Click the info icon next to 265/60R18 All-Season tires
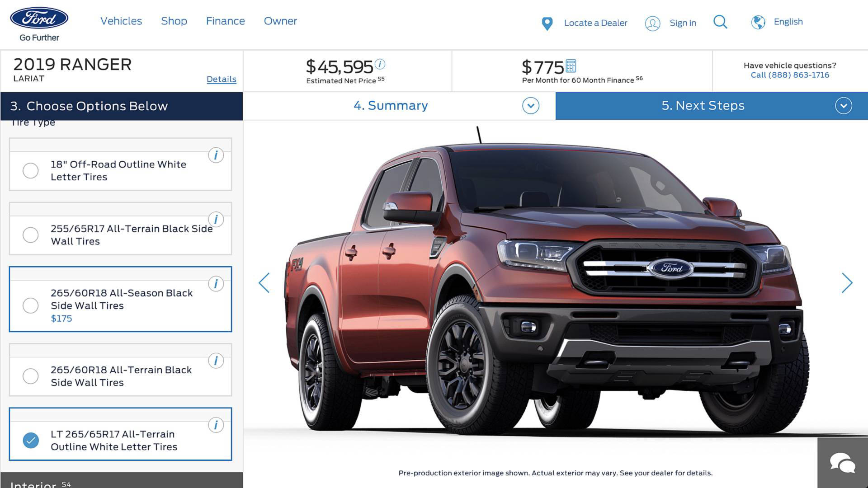Screen dimensions: 868x488 click(x=216, y=284)
